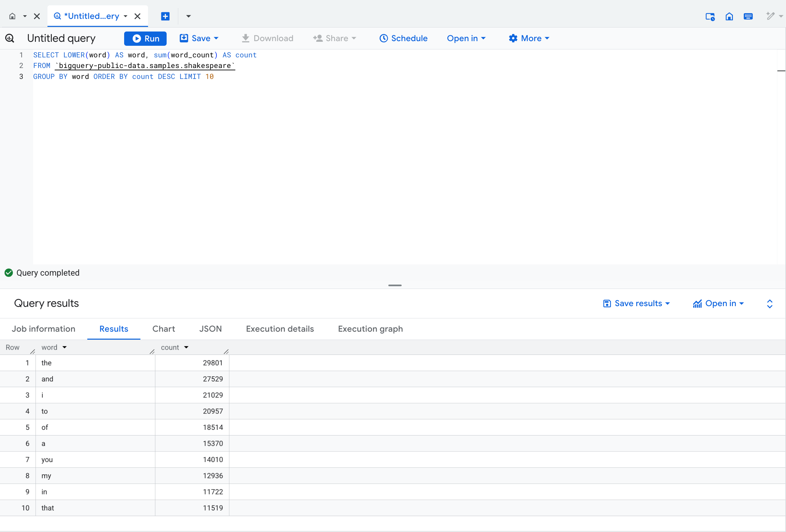This screenshot has width=786, height=532.
Task: Switch to the Execution details tab
Action: pos(280,329)
